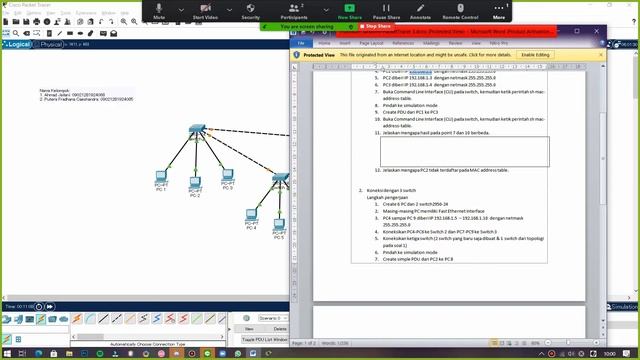Open Annotate tools in Zoom
The height and width of the screenshot is (360, 640).
(x=420, y=11)
